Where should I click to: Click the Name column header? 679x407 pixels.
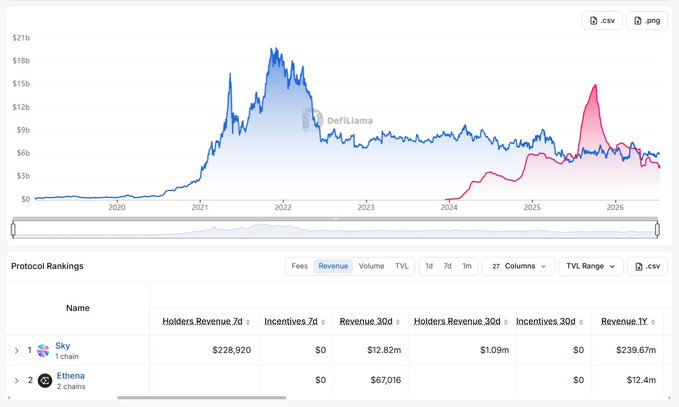pyautogui.click(x=78, y=308)
